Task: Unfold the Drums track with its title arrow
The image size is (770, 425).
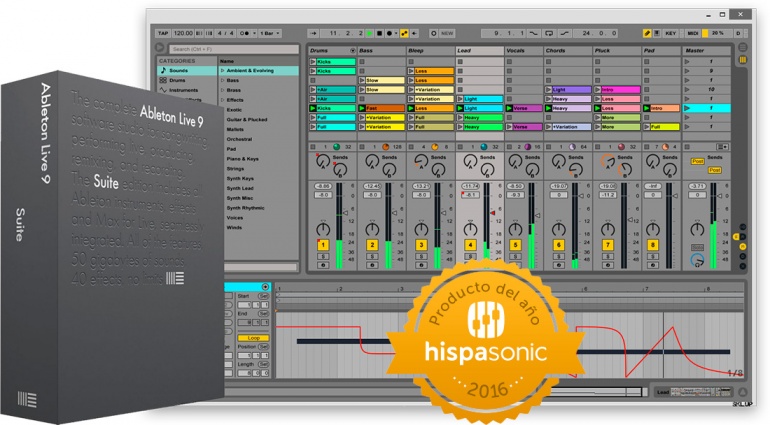Action: click(x=353, y=51)
